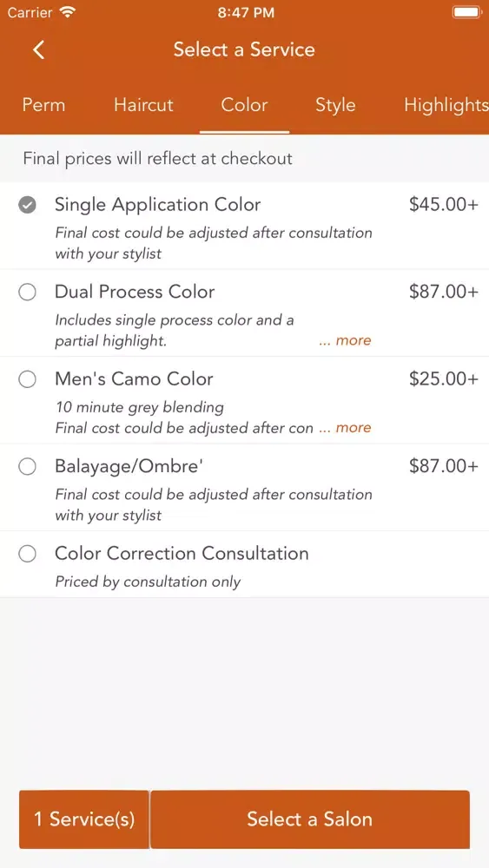Image resolution: width=489 pixels, height=868 pixels.
Task: Tap the Balayage/Ombre' $87.00+ price
Action: coord(444,467)
